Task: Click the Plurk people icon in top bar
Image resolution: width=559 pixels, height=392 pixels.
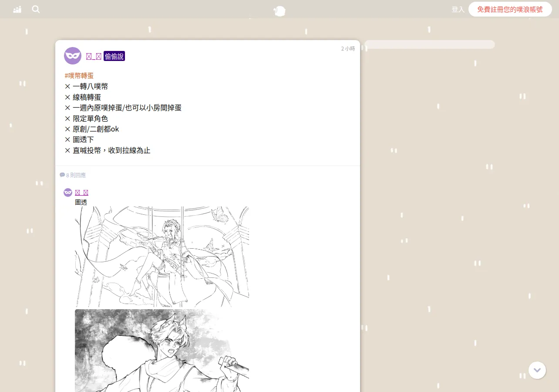Action: point(17,9)
